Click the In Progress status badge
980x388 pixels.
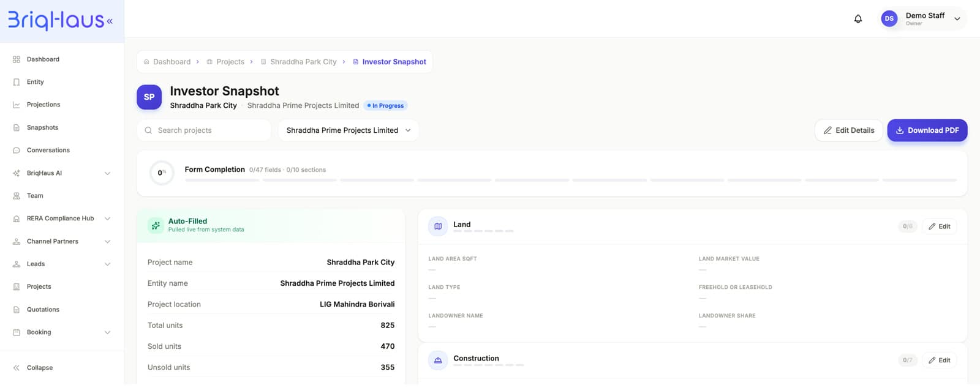coord(386,106)
